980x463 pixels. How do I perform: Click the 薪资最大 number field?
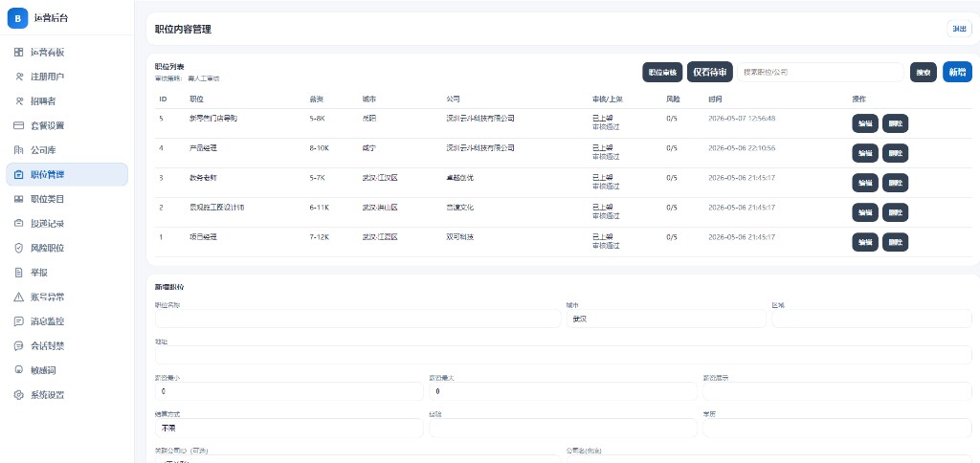tap(563, 391)
